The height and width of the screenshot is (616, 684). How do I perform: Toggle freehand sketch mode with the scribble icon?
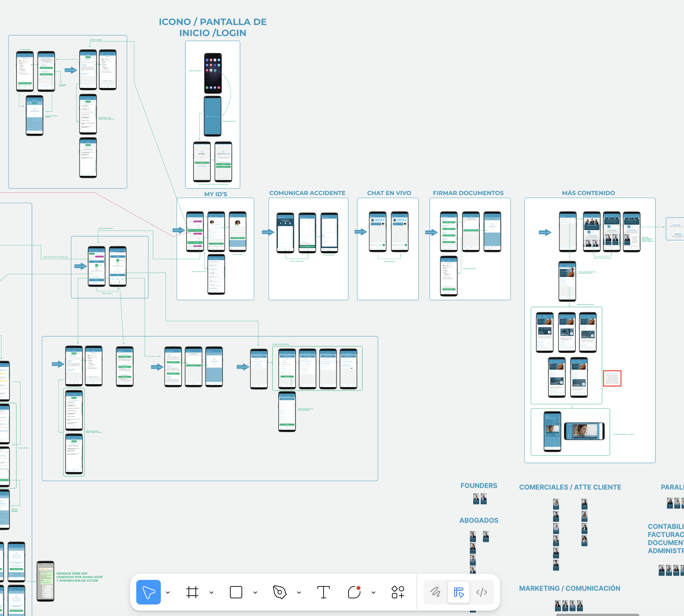pyautogui.click(x=436, y=592)
